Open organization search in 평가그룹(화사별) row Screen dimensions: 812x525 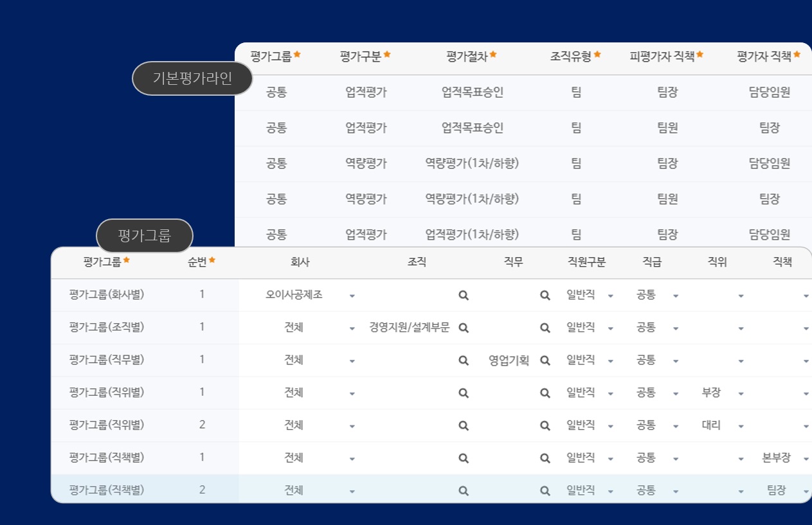pos(463,294)
